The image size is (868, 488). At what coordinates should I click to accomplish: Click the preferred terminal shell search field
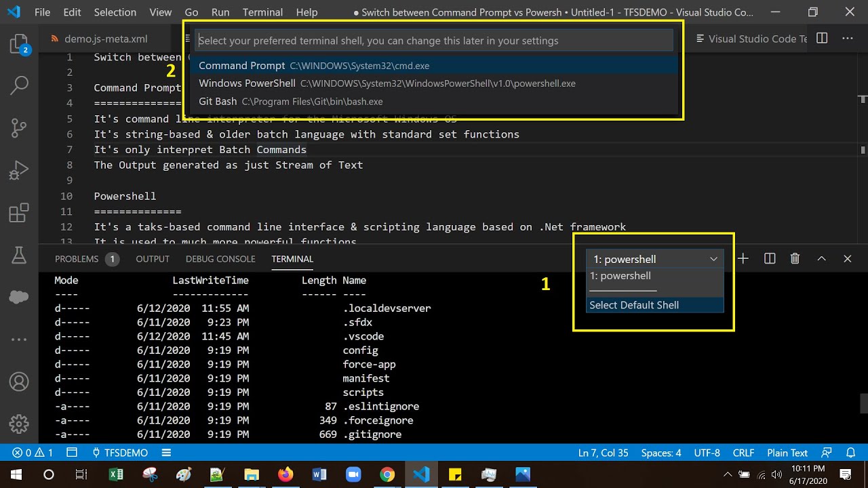(x=434, y=41)
